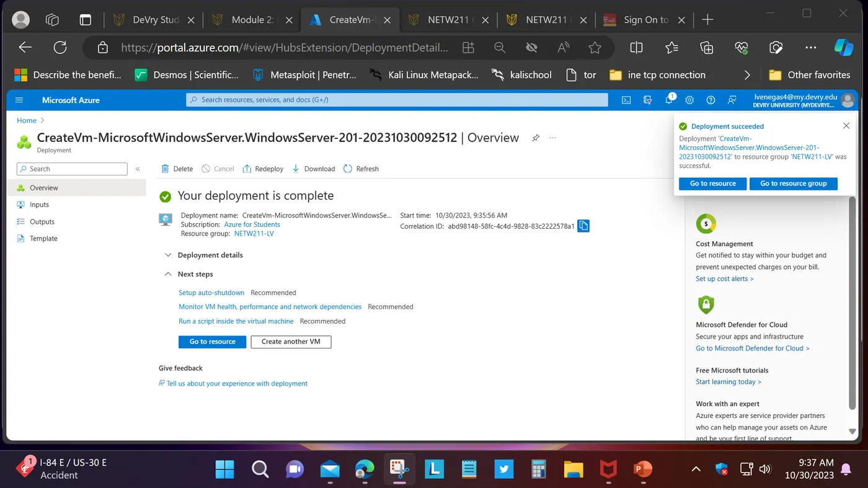Click Redeploy in the deployment toolbar
Screen dimensions: 868x488
[x=263, y=169]
